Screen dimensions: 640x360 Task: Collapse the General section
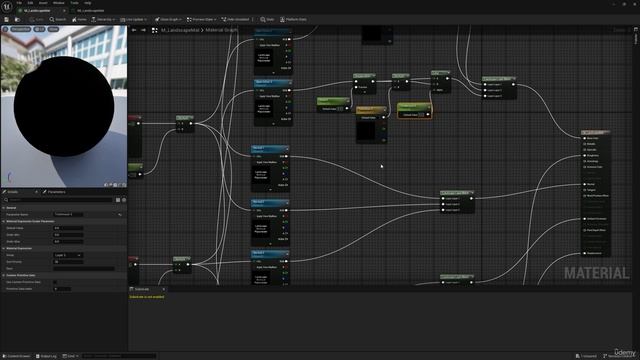(4, 208)
